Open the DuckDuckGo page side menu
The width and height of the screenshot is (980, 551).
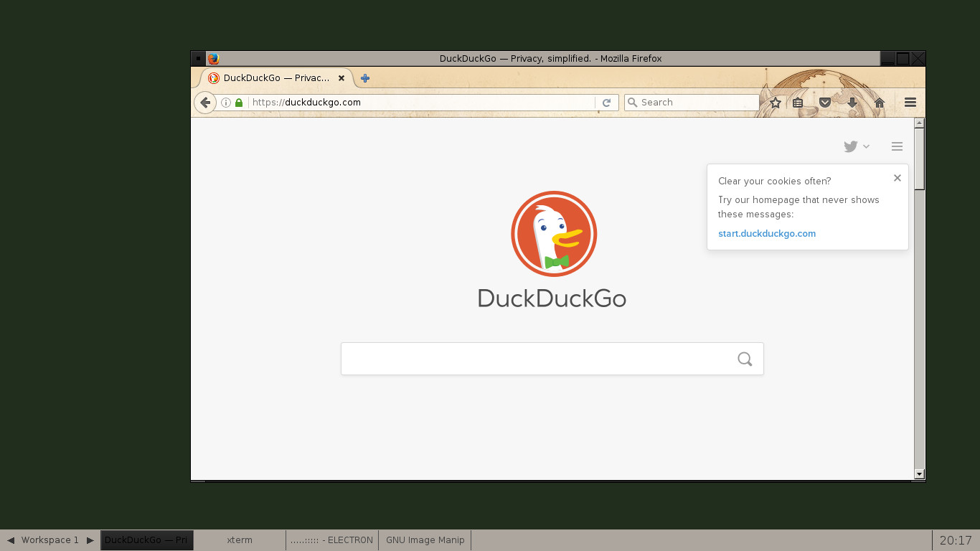pyautogui.click(x=897, y=146)
